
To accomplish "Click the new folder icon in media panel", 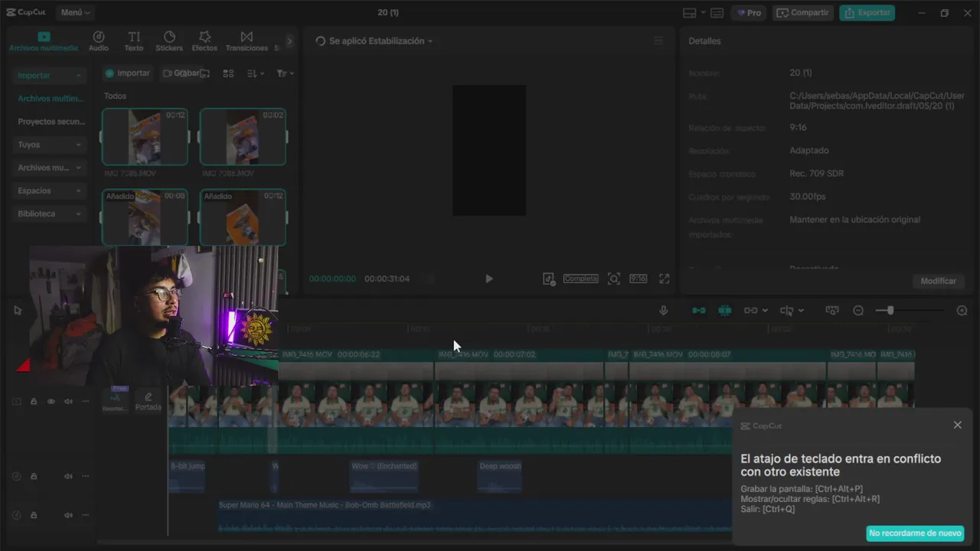I will [205, 73].
